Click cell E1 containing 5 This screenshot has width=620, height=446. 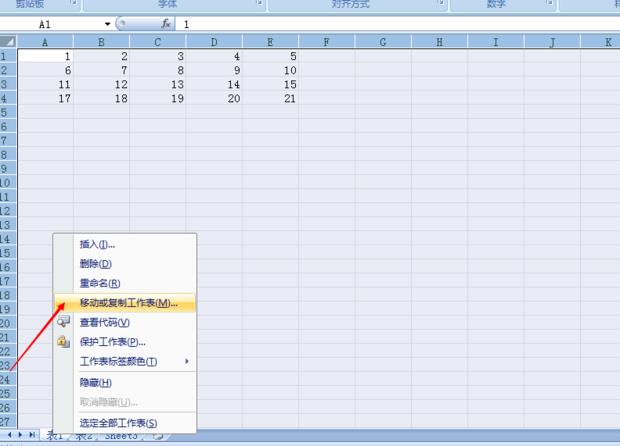coord(270,56)
